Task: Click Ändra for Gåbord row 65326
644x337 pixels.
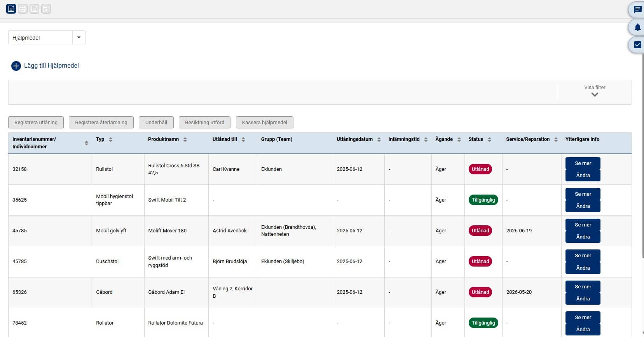Action: [583, 298]
